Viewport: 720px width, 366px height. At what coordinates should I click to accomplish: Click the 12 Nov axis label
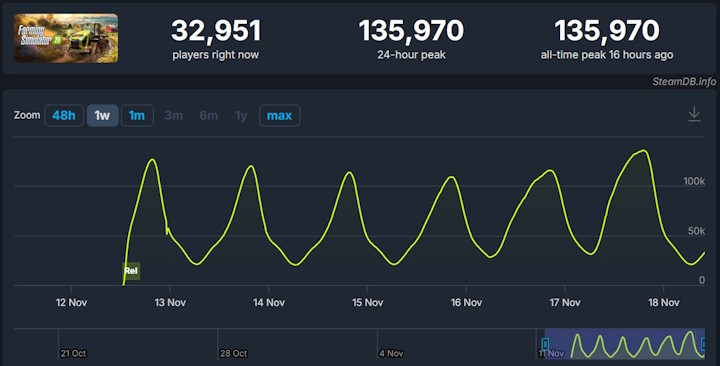pyautogui.click(x=71, y=303)
